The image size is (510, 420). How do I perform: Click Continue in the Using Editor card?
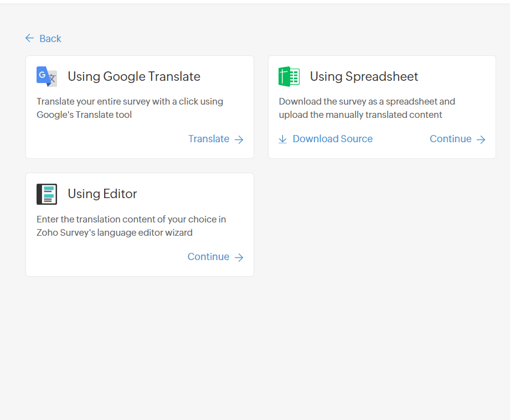tap(208, 257)
